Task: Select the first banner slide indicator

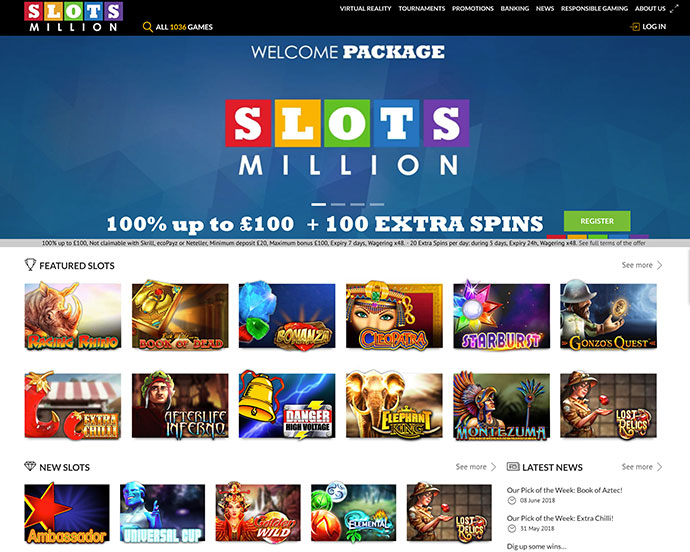Action: [x=319, y=204]
